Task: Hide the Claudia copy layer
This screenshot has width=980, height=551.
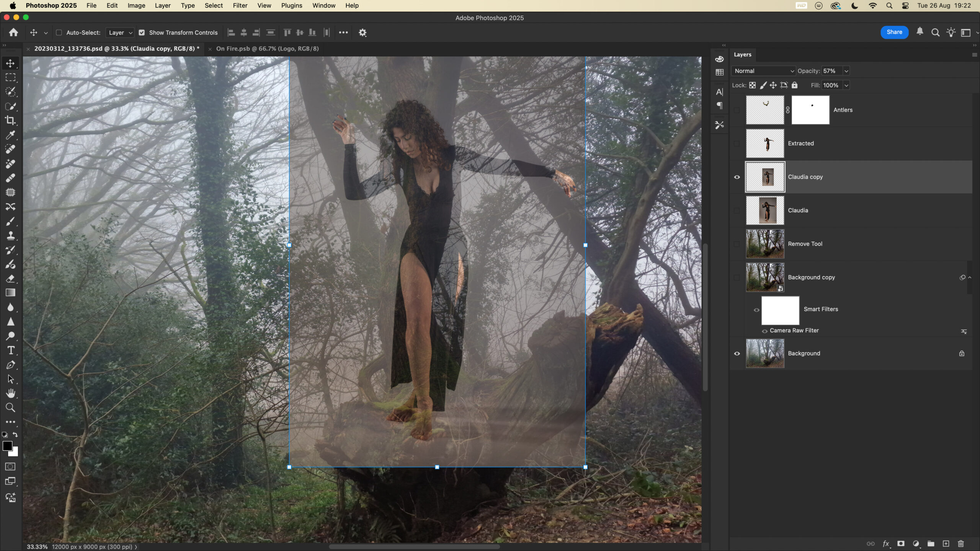Action: click(x=737, y=177)
